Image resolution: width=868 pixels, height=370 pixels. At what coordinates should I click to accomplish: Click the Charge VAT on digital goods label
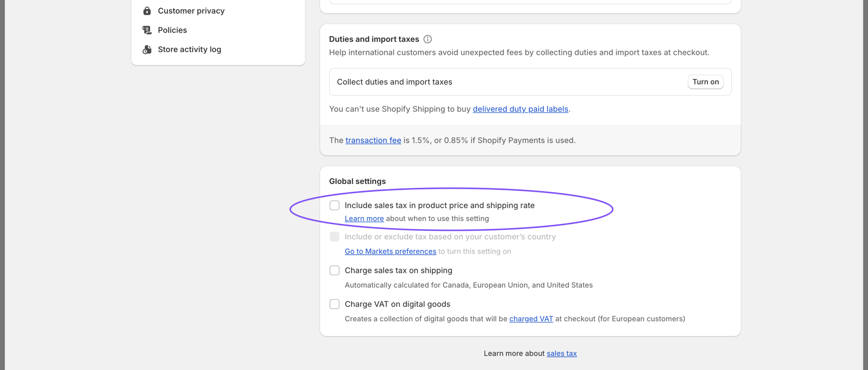(x=397, y=304)
